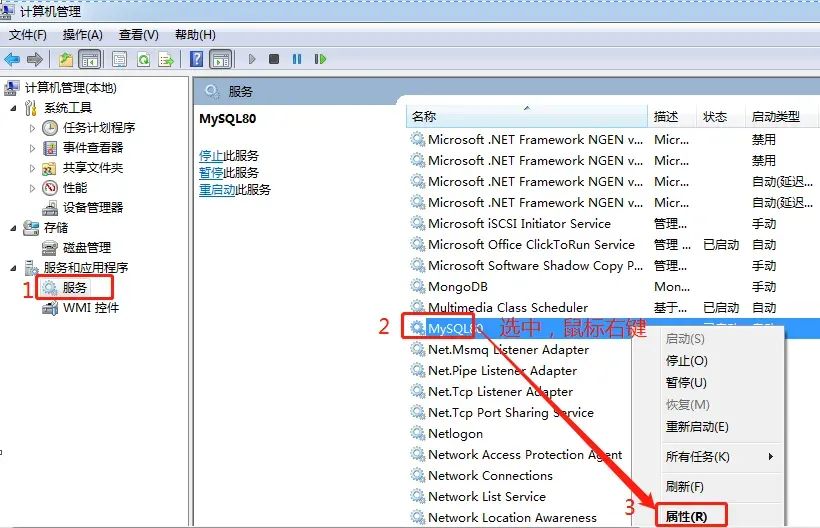The height and width of the screenshot is (528, 820).
Task: Click the 暂停 this service link
Action: coord(211,173)
